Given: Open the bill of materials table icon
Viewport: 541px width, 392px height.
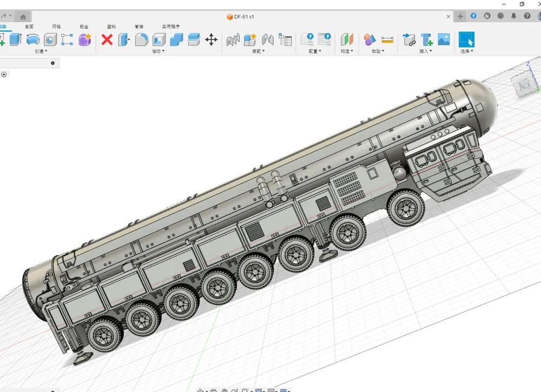Looking at the screenshot, I should (x=285, y=39).
